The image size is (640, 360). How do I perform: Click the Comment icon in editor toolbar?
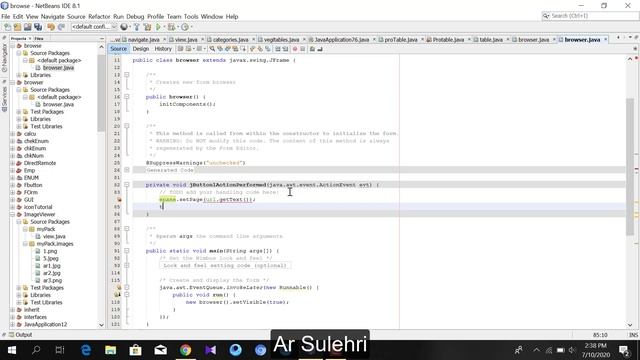pyautogui.click(x=312, y=49)
